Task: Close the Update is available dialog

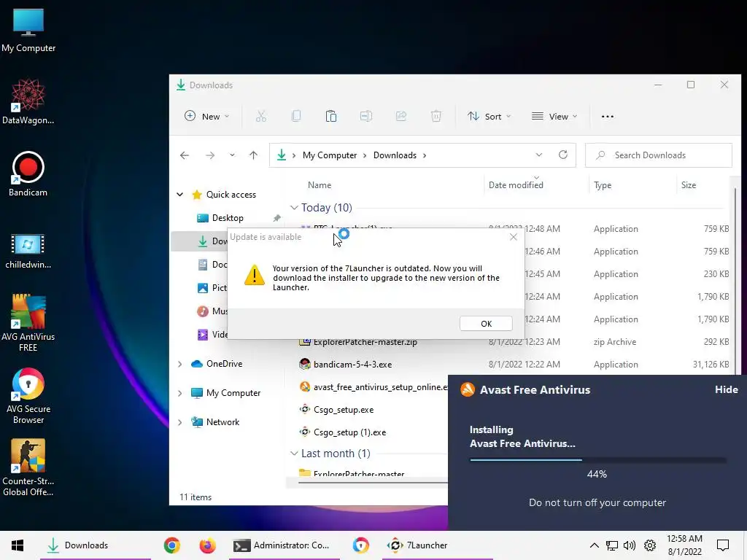Action: click(514, 237)
